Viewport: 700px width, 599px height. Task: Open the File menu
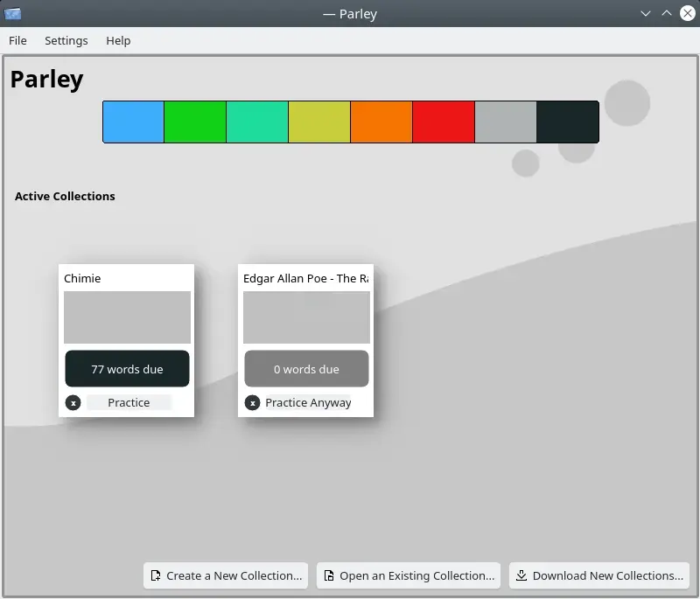[17, 40]
